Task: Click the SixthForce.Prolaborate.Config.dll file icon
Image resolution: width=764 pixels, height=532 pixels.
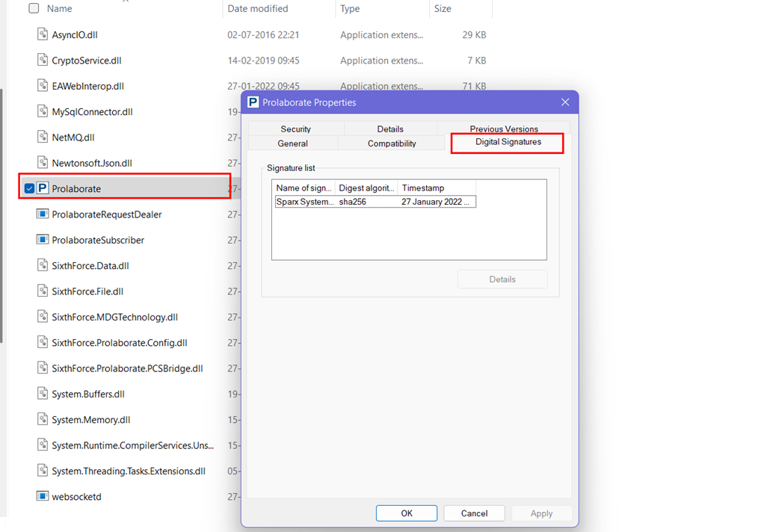Action: coord(43,342)
